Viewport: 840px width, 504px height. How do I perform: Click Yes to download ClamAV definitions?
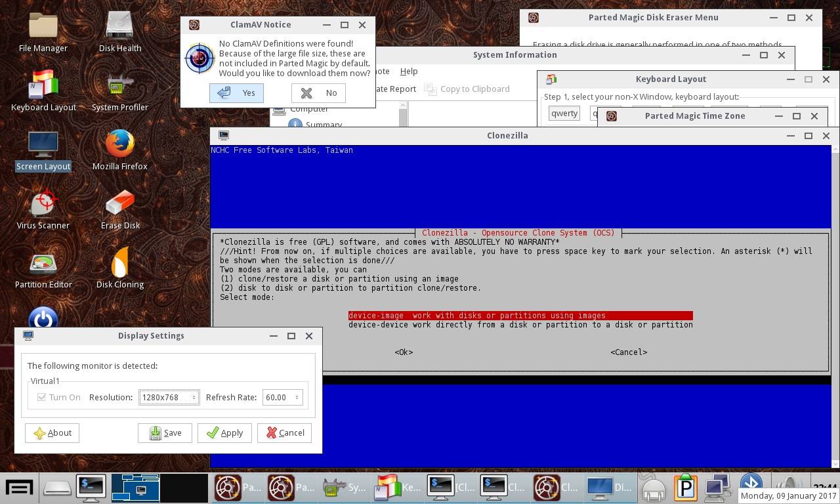(237, 93)
